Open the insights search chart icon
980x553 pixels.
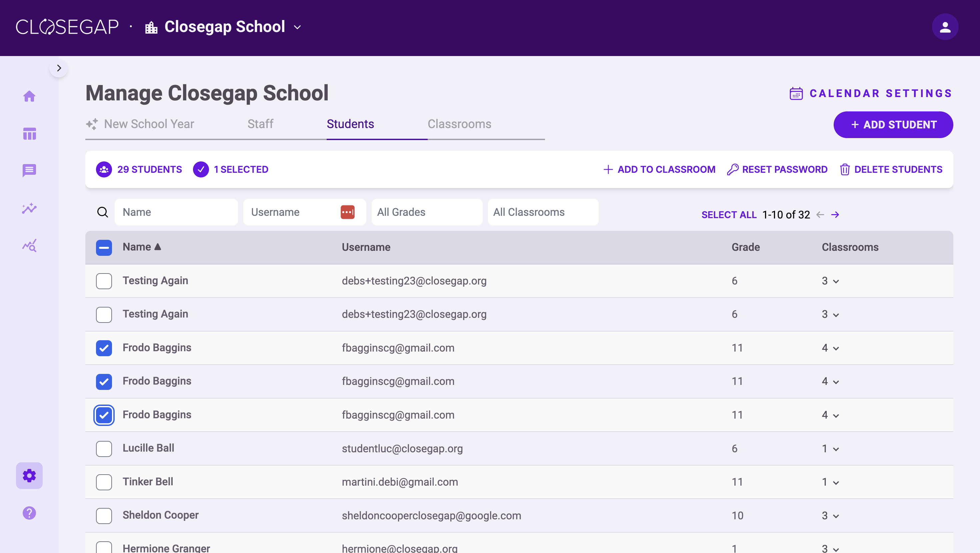point(29,245)
